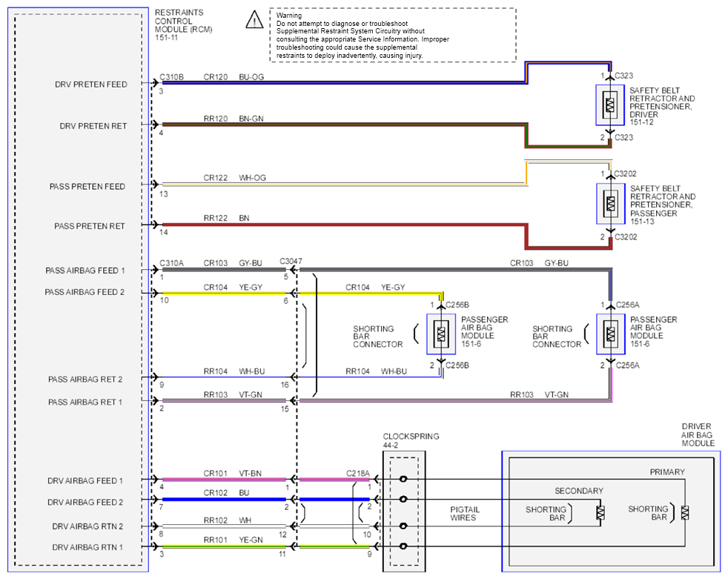Select the DRIVER AIR BAG MODULE title

[x=698, y=434]
